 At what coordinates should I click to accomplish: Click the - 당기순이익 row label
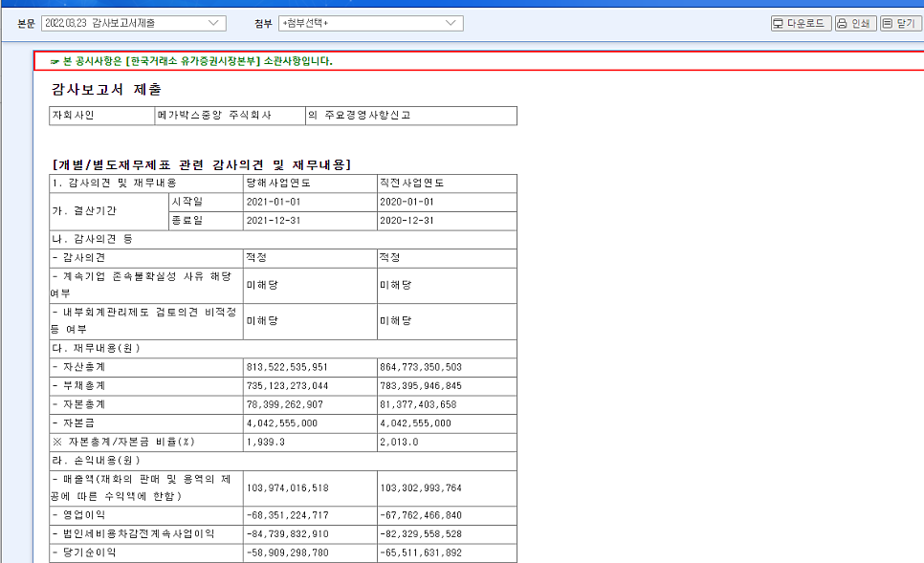coord(146,553)
